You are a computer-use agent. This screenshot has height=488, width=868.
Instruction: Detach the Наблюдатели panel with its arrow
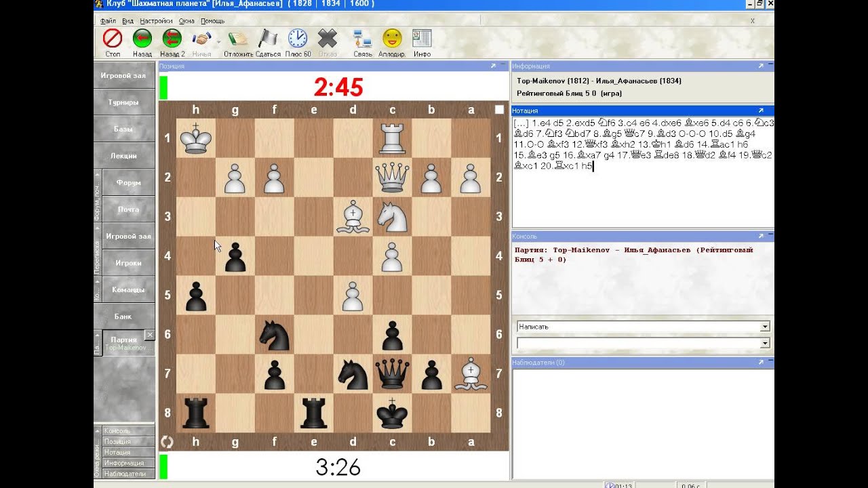(x=761, y=363)
